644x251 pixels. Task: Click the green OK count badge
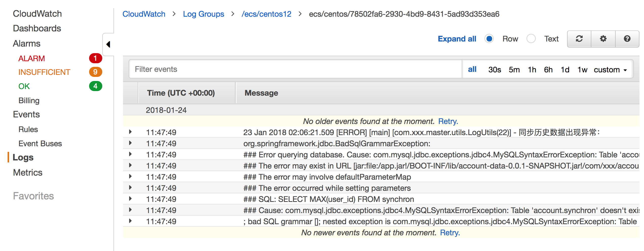[95, 86]
